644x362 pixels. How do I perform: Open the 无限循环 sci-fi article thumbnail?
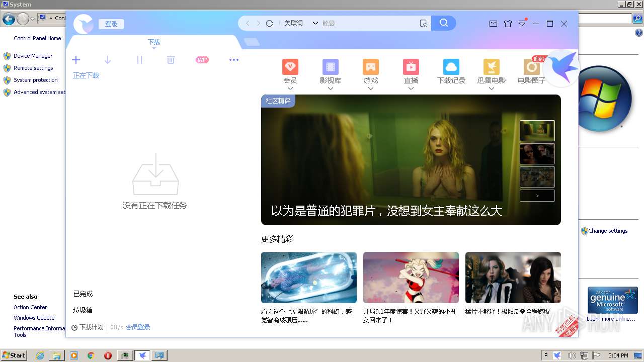(x=309, y=278)
